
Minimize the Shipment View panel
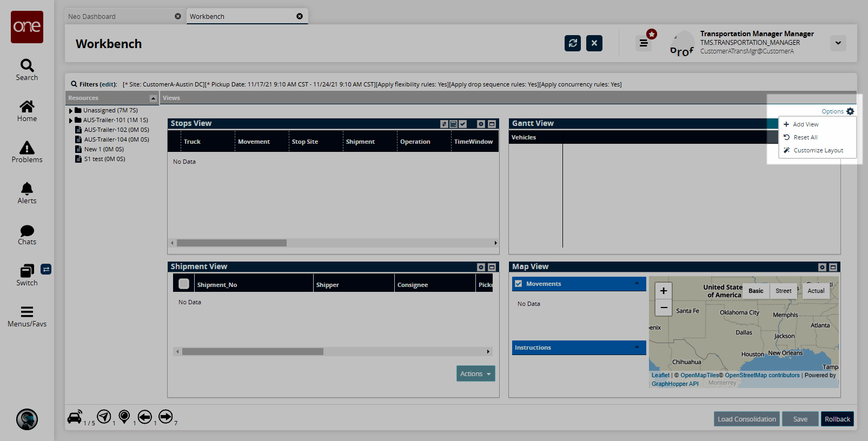[492, 267]
